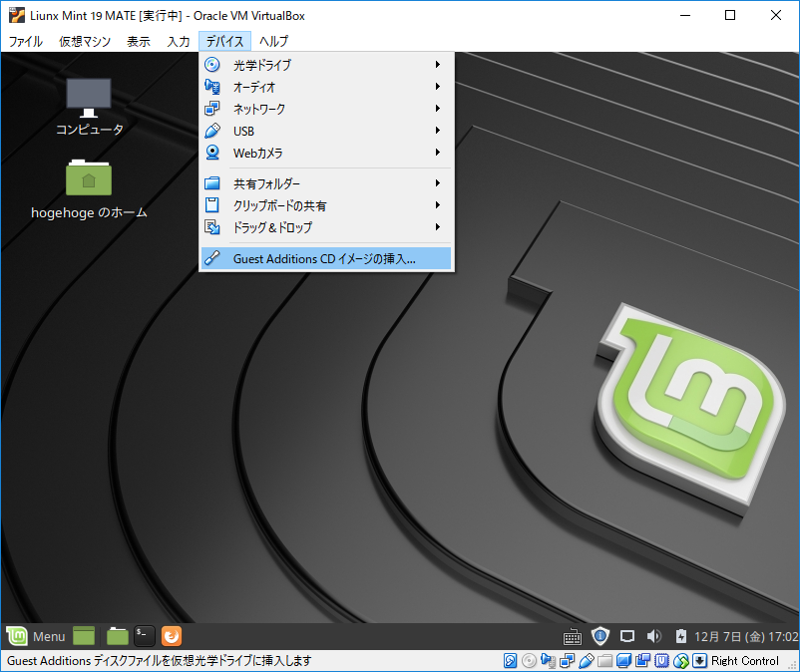Close the デバイス menu by its title
This screenshot has height=672, width=800.
click(x=225, y=41)
